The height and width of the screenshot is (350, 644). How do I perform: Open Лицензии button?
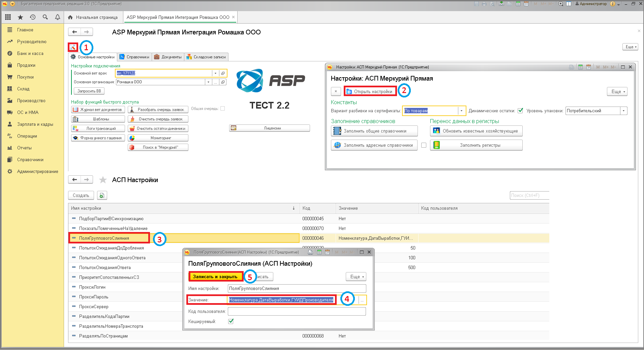pos(270,128)
